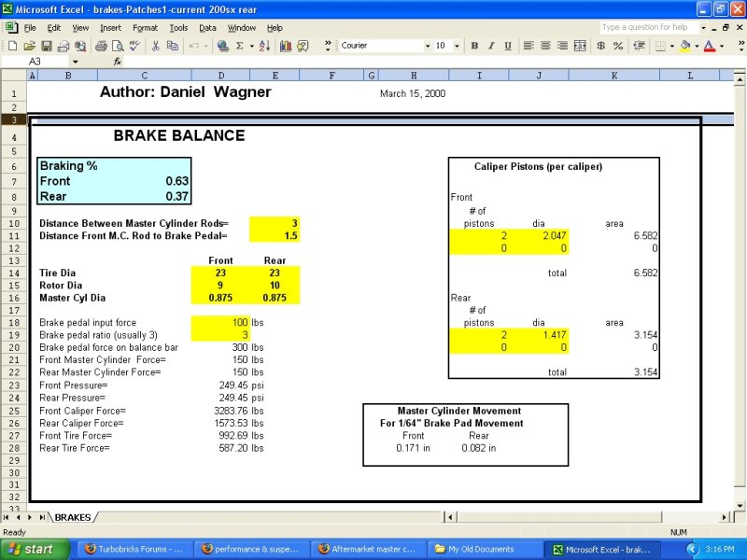The image size is (747, 560).
Task: Show more standard toolbar options
Action: coord(328,46)
